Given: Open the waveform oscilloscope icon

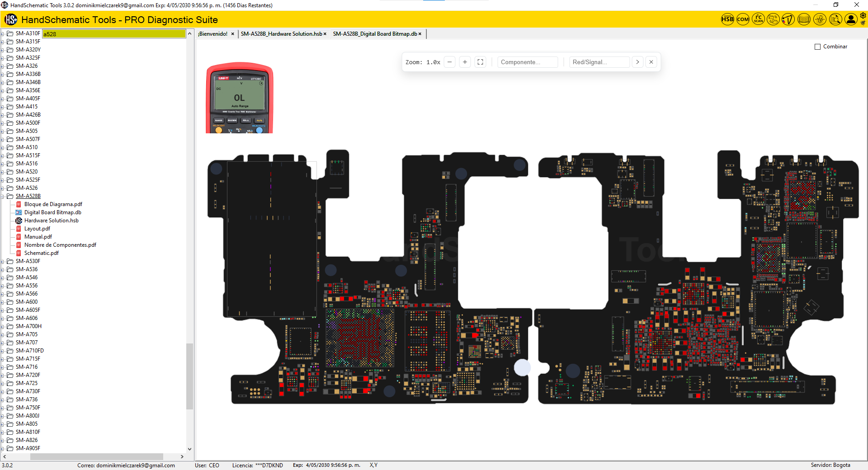Looking at the screenshot, I should tap(820, 19).
